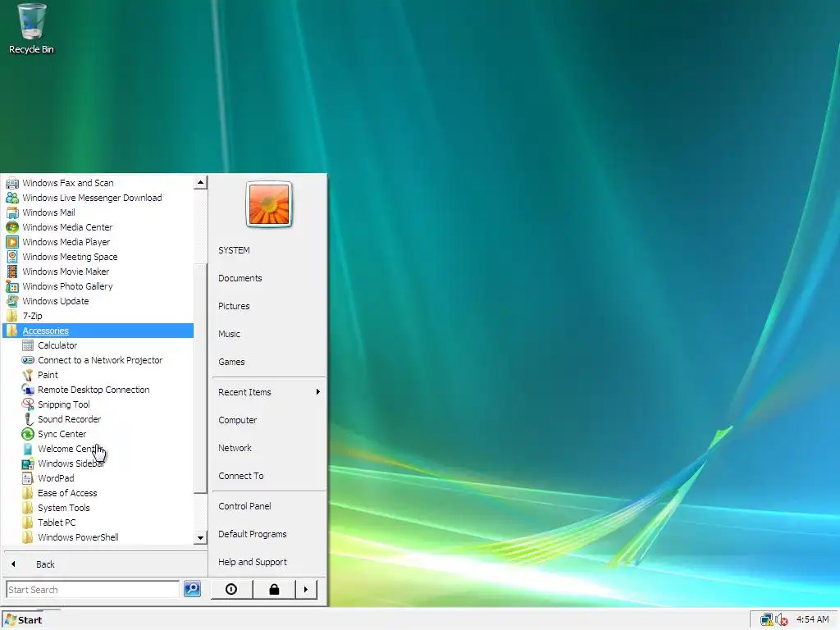Click the muted volume tray icon

[782, 620]
